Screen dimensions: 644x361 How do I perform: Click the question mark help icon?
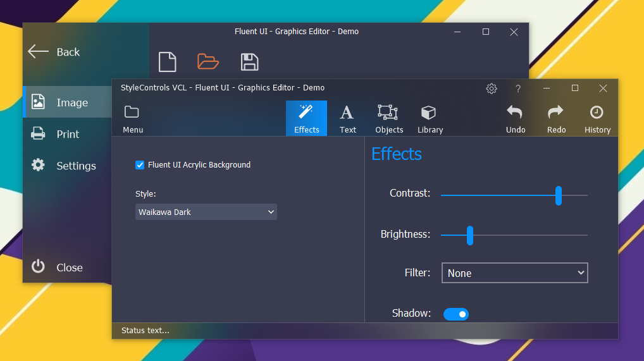click(x=518, y=89)
